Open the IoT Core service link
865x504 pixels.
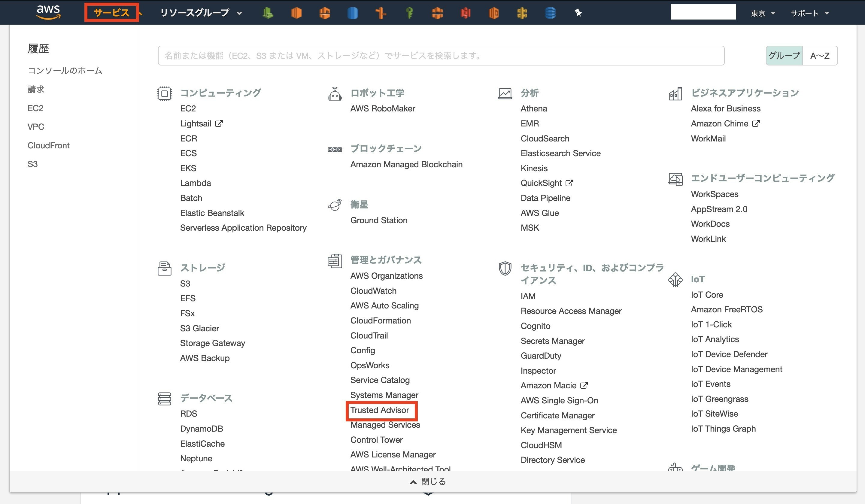pyautogui.click(x=707, y=295)
